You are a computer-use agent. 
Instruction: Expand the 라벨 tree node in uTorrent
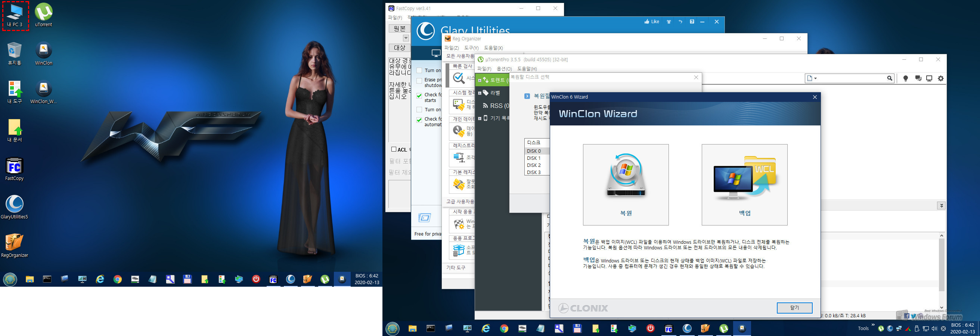pos(480,93)
